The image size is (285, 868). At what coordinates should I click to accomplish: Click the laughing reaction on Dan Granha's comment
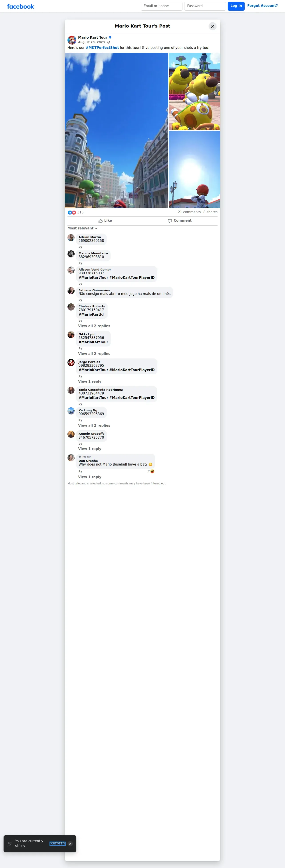(151, 471)
